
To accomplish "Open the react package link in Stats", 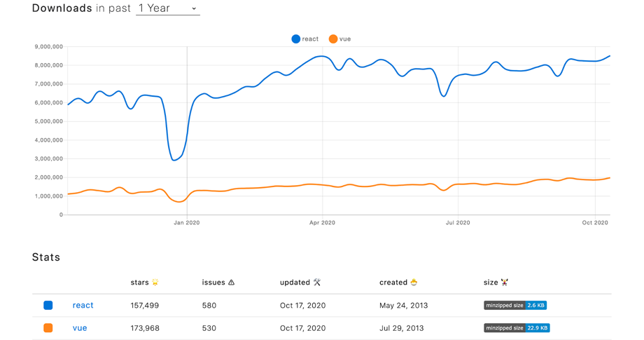I will click(x=83, y=306).
